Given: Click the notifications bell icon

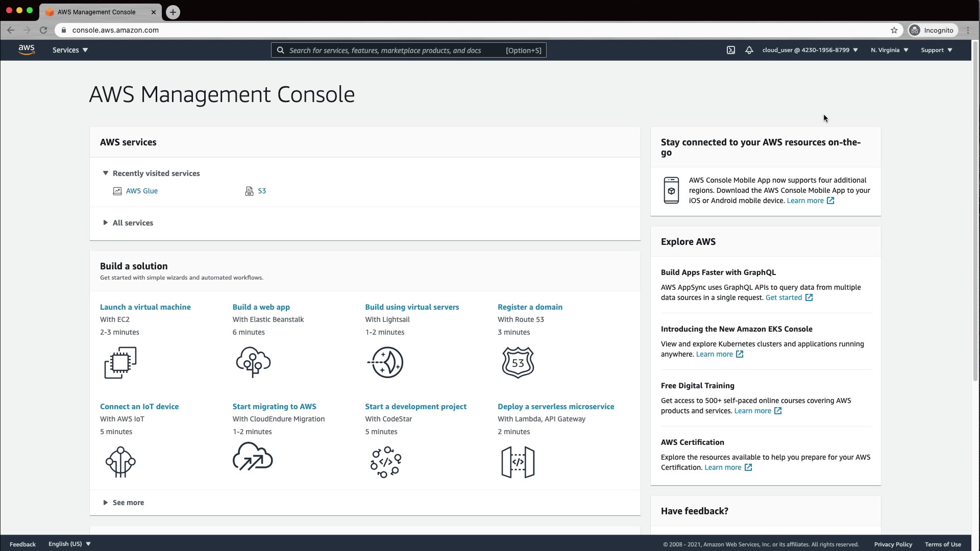Looking at the screenshot, I should pos(749,50).
